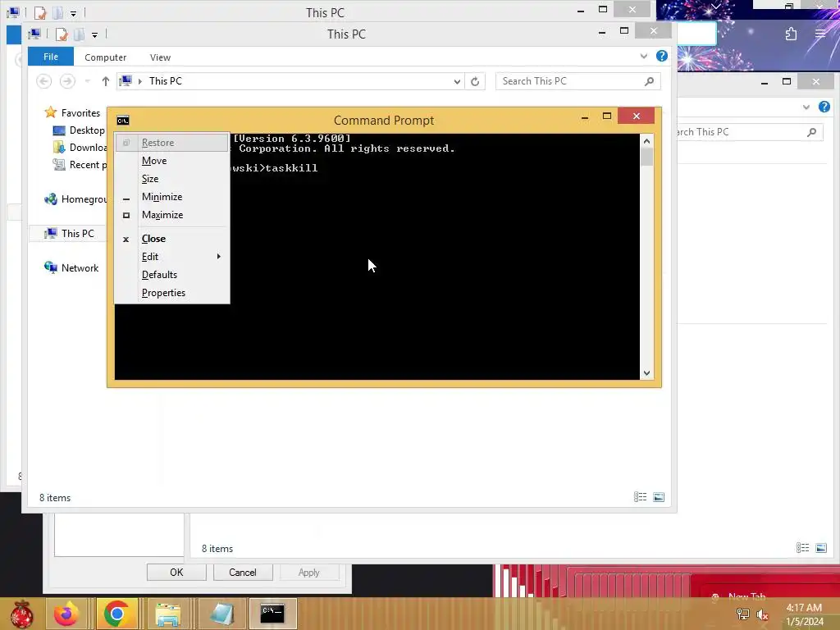840x630 pixels.
Task: Choose Maximize from the system menu
Action: tap(172, 215)
